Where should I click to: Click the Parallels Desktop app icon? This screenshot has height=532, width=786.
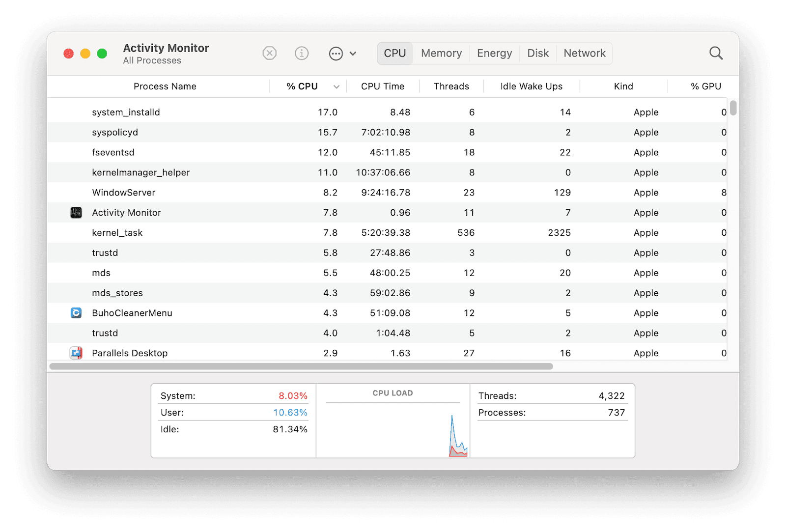[76, 353]
